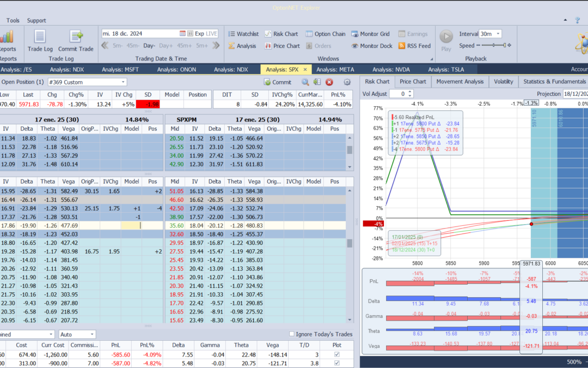This screenshot has width=588, height=368.
Task: Close the Analysis: SPX tab
Action: (305, 69)
